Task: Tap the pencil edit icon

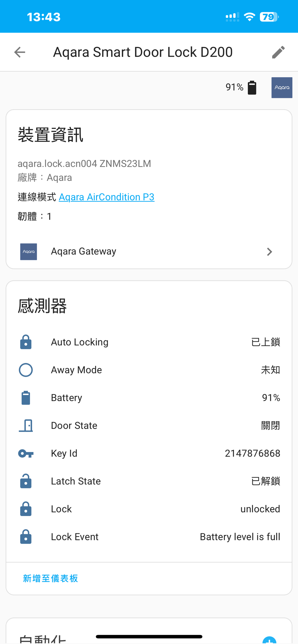Action: (x=278, y=52)
